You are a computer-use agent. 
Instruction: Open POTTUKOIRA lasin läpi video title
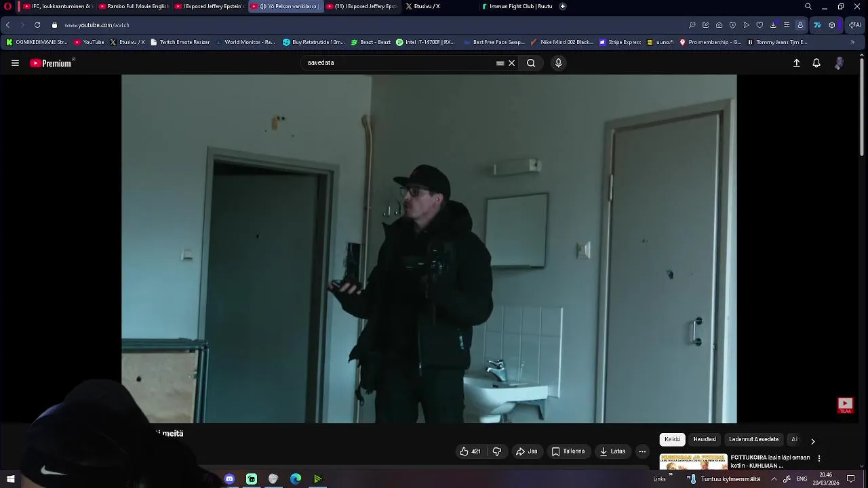point(770,462)
